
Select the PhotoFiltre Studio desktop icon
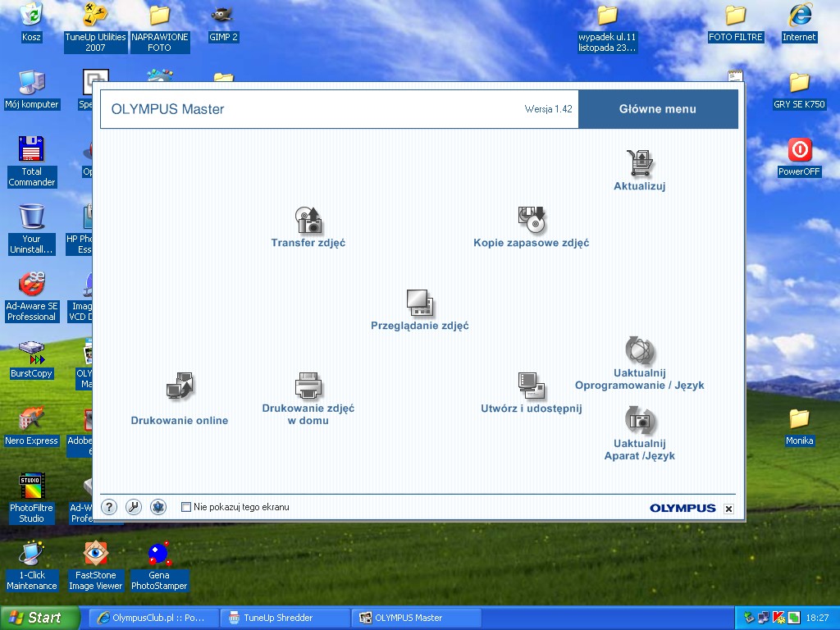coord(32,498)
